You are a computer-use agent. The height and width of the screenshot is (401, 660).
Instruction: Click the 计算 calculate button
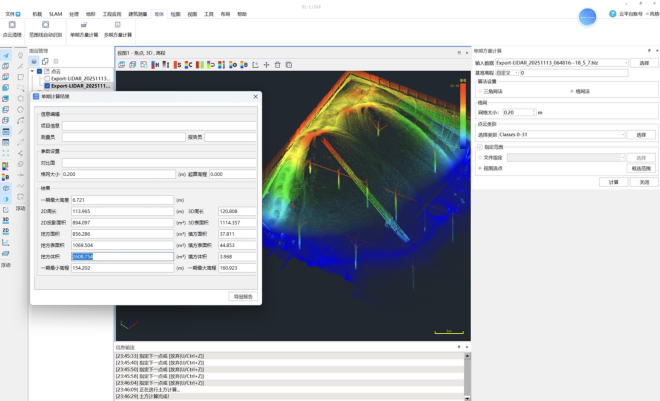click(x=614, y=182)
